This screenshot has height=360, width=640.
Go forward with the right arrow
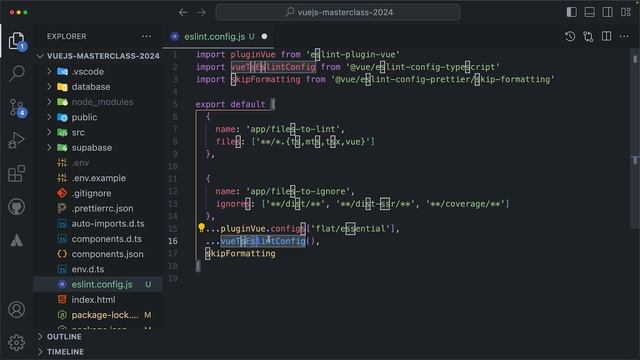pyautogui.click(x=201, y=13)
